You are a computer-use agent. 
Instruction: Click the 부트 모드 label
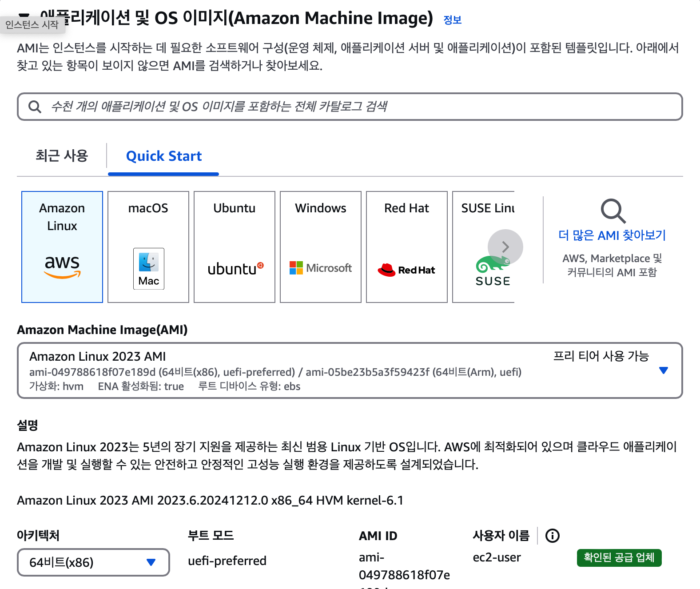(x=211, y=535)
